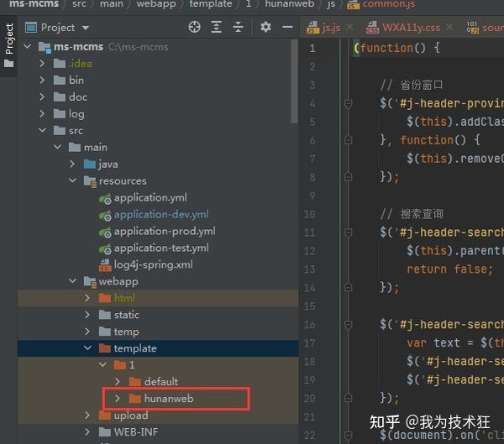Viewport: 504px width, 444px height.
Task: Expand the hunanweb folder
Action: coord(118,399)
